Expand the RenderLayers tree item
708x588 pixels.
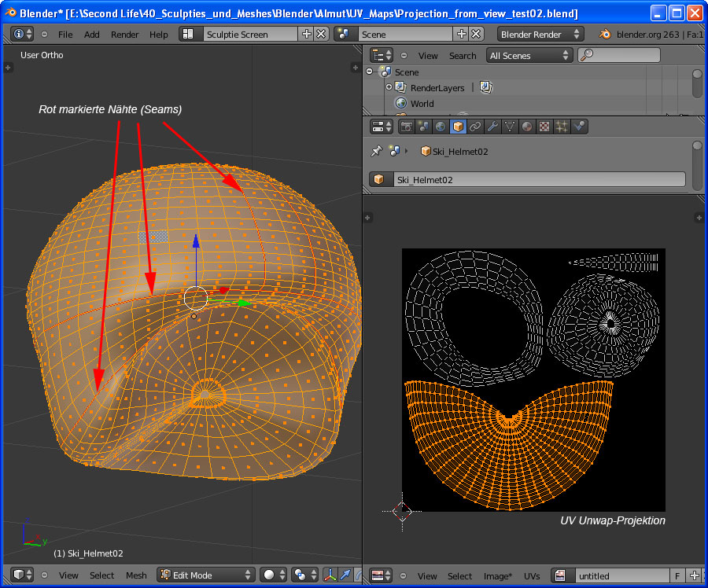389,88
